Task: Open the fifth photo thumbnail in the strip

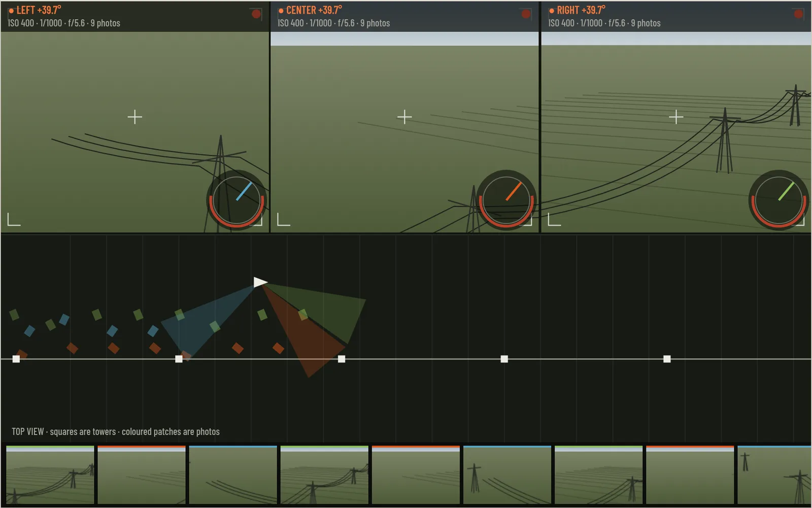Action: pyautogui.click(x=416, y=475)
